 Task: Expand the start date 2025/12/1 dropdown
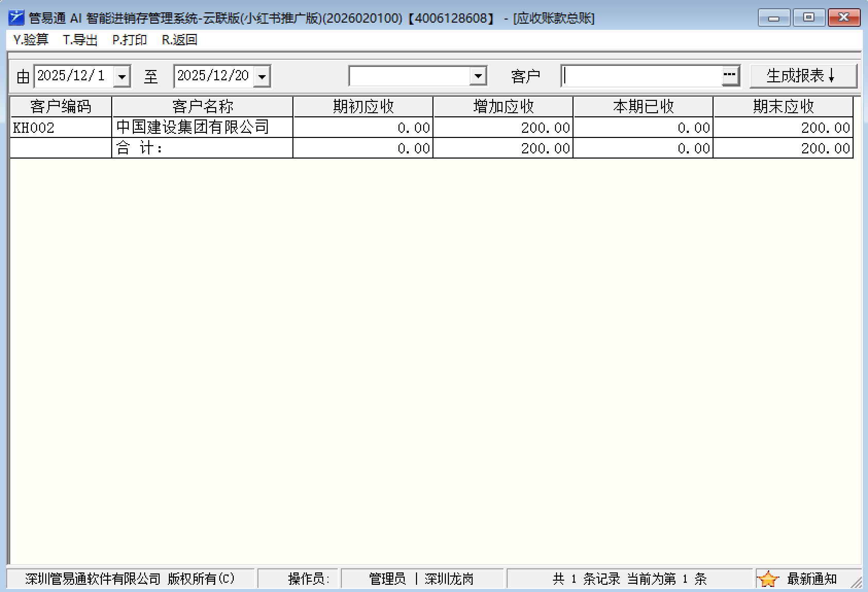(122, 77)
